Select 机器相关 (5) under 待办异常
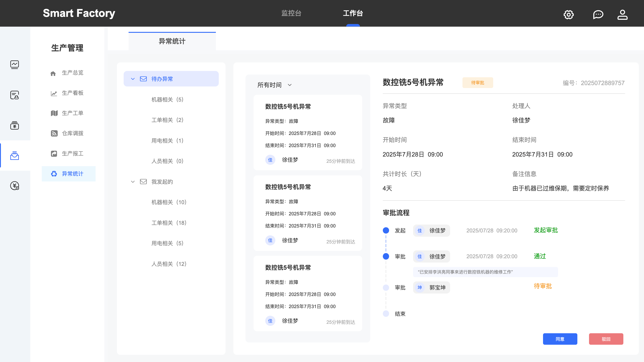 click(x=167, y=99)
